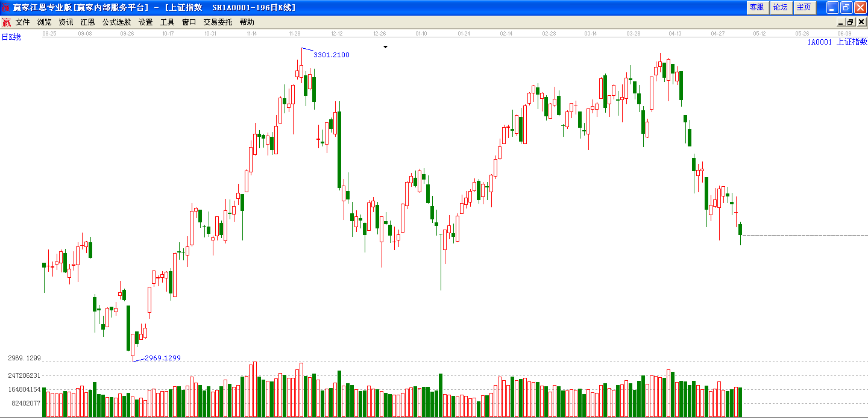
Task: Restore down the main application window
Action: click(846, 7)
